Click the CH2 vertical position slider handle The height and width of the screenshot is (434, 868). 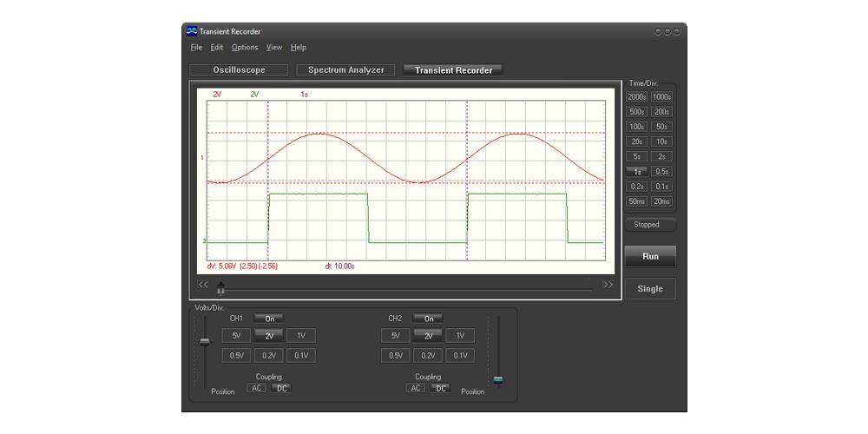[498, 380]
